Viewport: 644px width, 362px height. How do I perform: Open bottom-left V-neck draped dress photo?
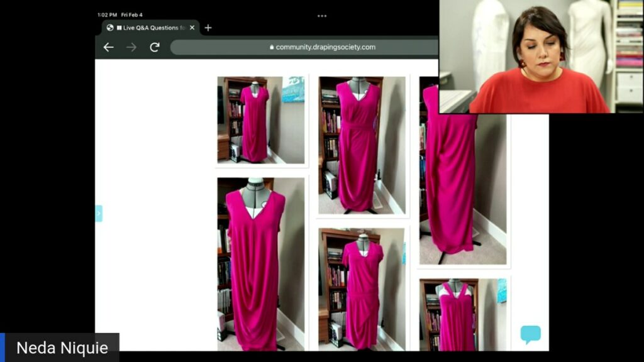pyautogui.click(x=261, y=264)
